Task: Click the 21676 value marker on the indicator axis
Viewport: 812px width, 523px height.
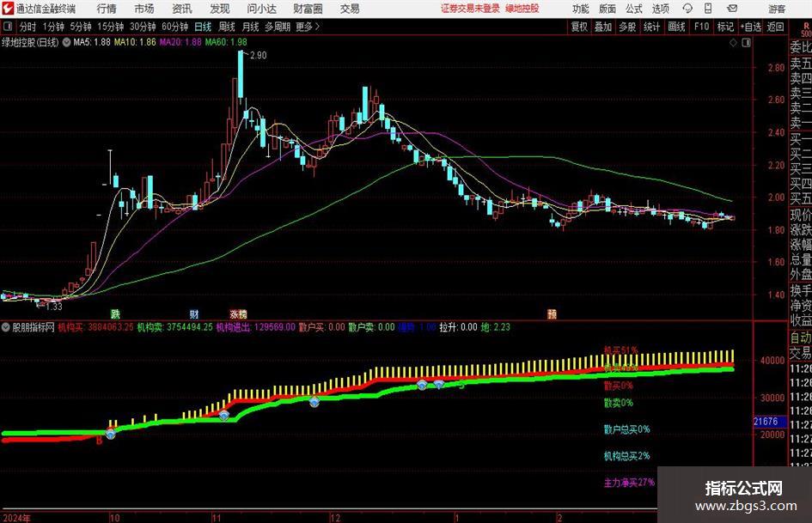Action: point(766,422)
